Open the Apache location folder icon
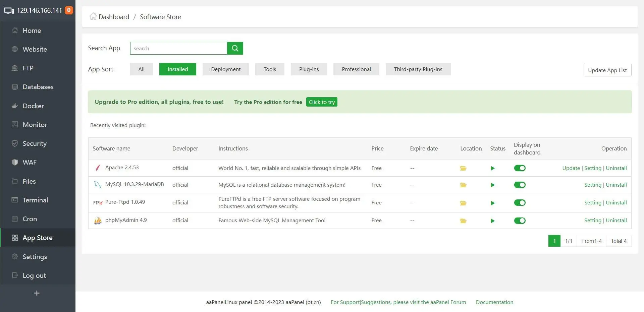This screenshot has height=312, width=644. point(463,168)
